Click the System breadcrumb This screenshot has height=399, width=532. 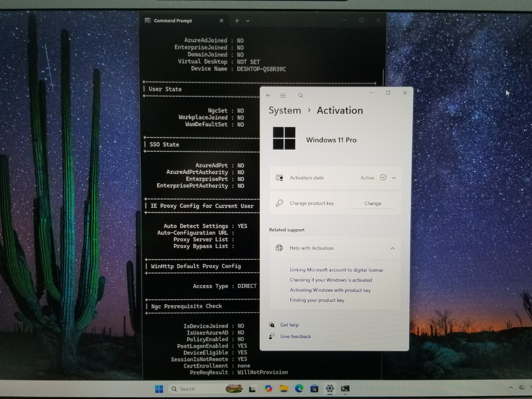point(285,110)
